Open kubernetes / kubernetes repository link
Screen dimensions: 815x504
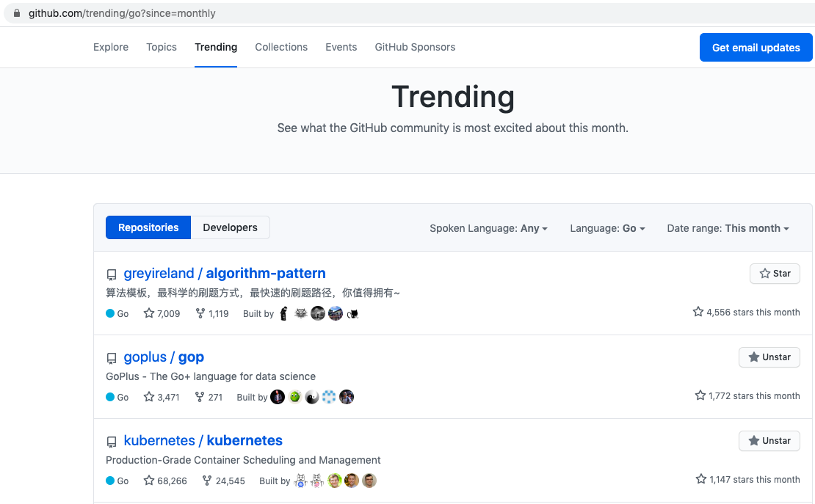pyautogui.click(x=203, y=441)
